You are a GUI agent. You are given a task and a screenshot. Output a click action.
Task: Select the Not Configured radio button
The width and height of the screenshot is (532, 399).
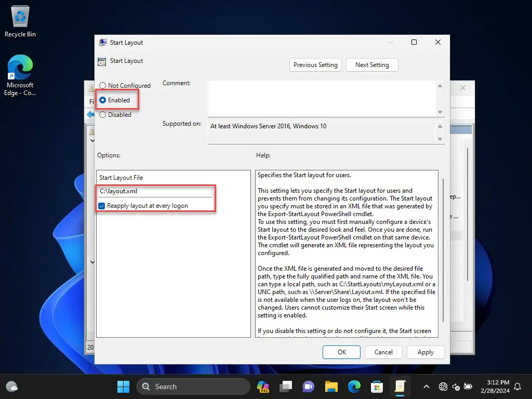tap(102, 86)
